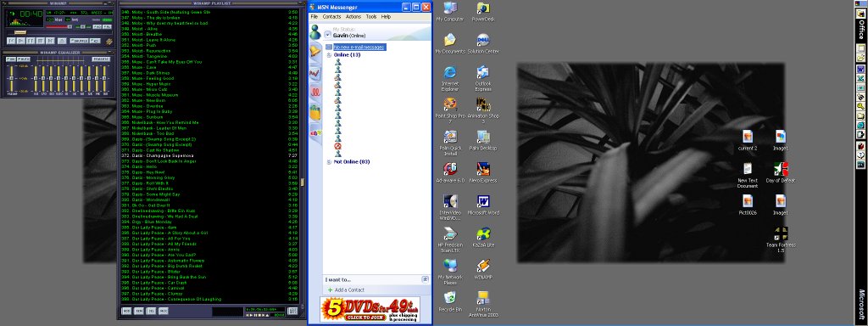Open the My Status dropdown arrow
Image resolution: width=868 pixels, height=326 pixels.
[x=327, y=35]
